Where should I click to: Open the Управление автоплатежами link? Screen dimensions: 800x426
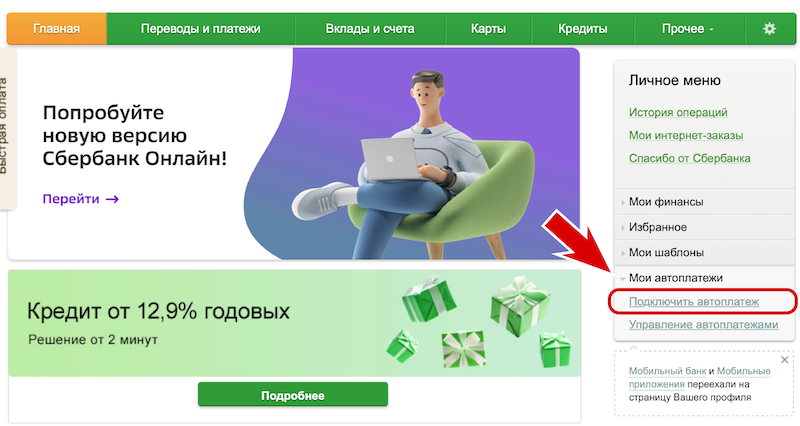(x=703, y=324)
